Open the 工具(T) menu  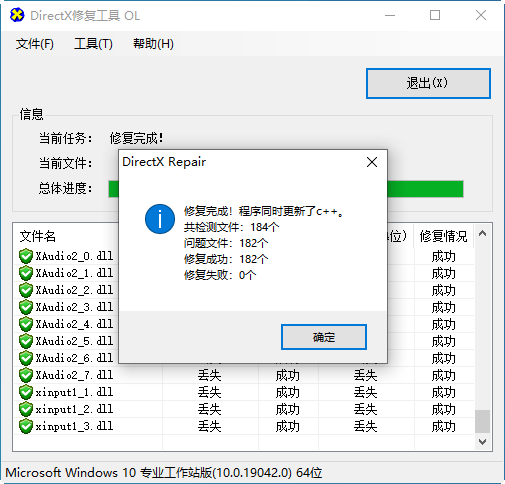pyautogui.click(x=93, y=44)
